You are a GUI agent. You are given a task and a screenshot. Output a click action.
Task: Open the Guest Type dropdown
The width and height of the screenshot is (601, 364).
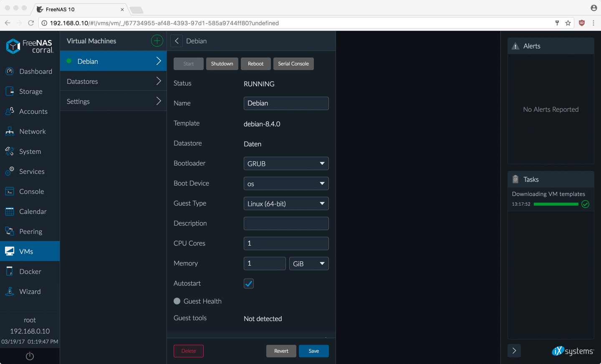[286, 203]
